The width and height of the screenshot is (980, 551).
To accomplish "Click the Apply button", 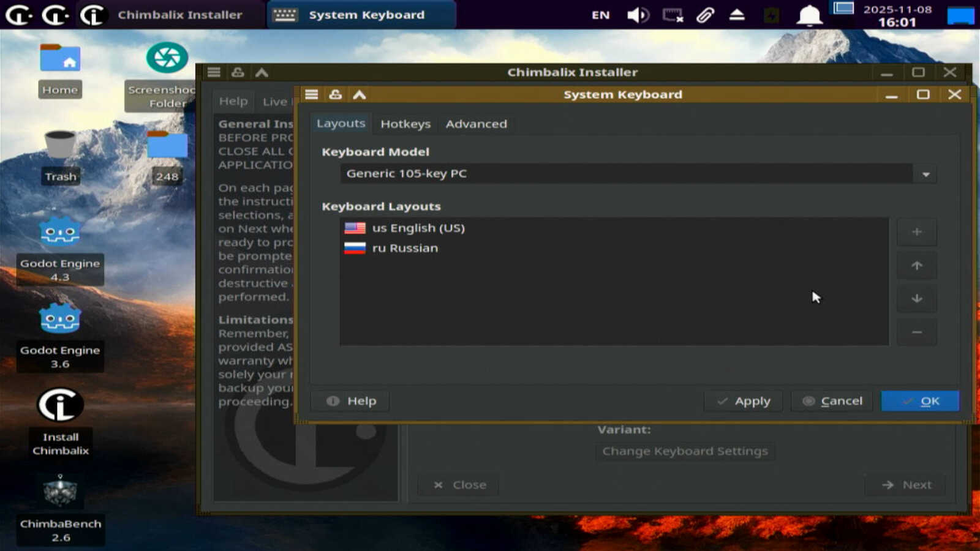I will [743, 401].
